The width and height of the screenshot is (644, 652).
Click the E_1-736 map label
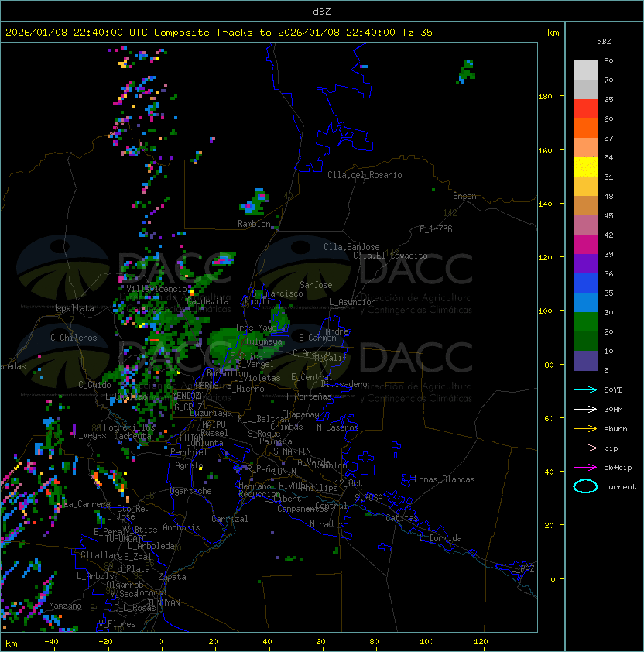[x=436, y=229]
